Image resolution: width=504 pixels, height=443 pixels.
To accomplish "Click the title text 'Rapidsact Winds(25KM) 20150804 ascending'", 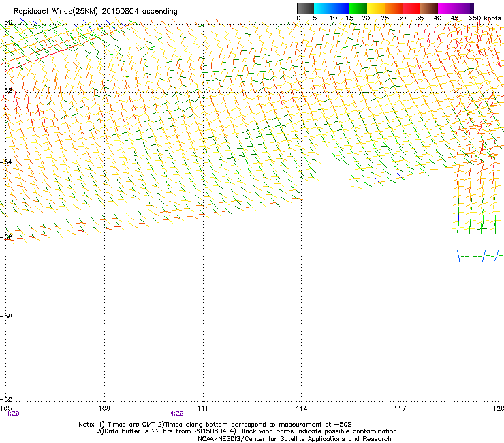I will (x=95, y=12).
